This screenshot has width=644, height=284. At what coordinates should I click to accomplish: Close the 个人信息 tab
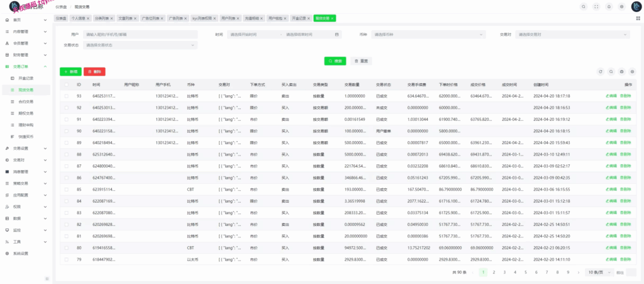pyautogui.click(x=88, y=18)
